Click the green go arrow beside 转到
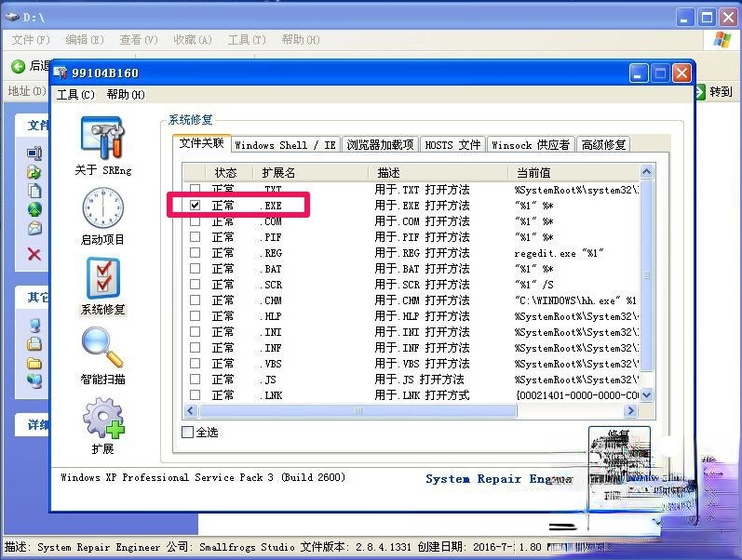 point(700,91)
